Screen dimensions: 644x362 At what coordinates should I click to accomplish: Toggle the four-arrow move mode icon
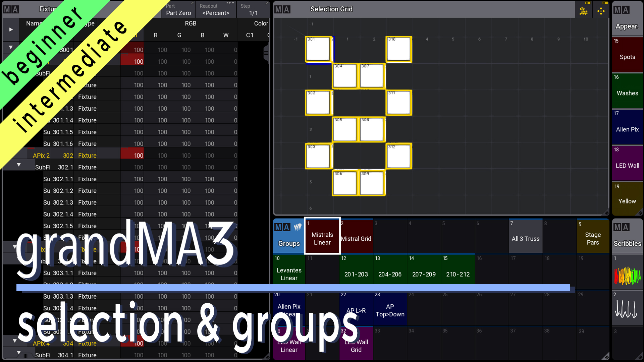pyautogui.click(x=601, y=11)
